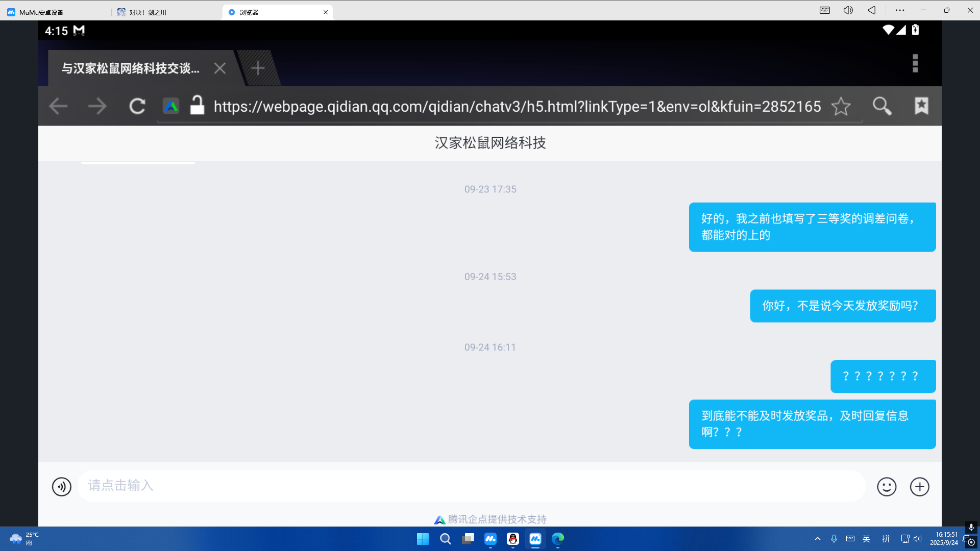Open browser three-dot overflow menu
The image size is (980, 551).
pyautogui.click(x=915, y=63)
